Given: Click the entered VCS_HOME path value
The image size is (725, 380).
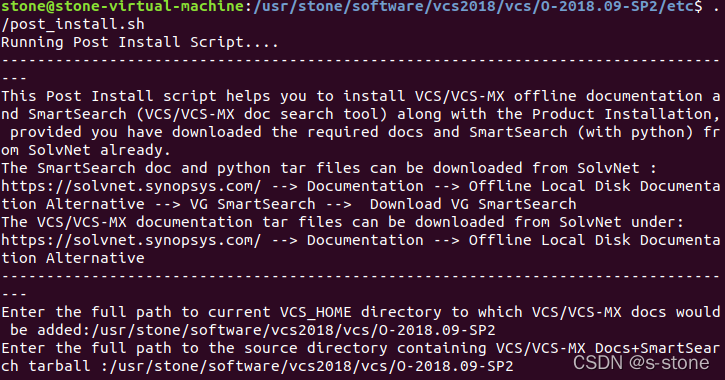Looking at the screenshot, I should pos(294,331).
